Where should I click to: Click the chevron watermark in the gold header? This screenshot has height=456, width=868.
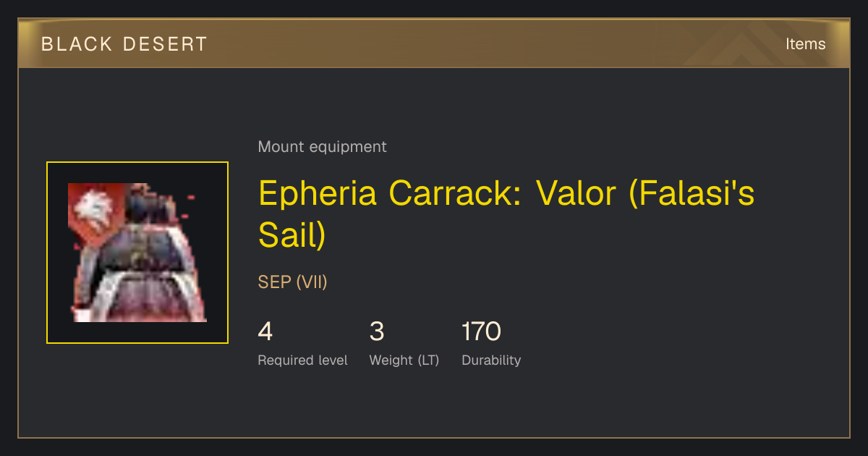(745, 44)
